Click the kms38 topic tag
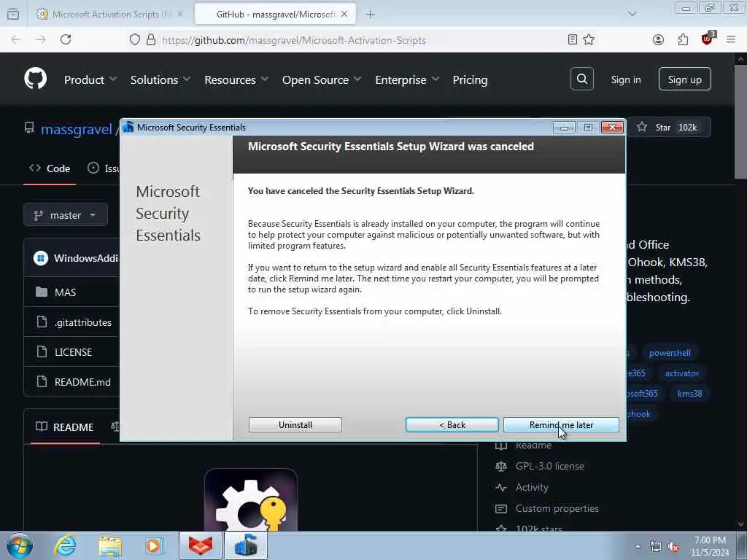This screenshot has width=747, height=560. pos(689,393)
